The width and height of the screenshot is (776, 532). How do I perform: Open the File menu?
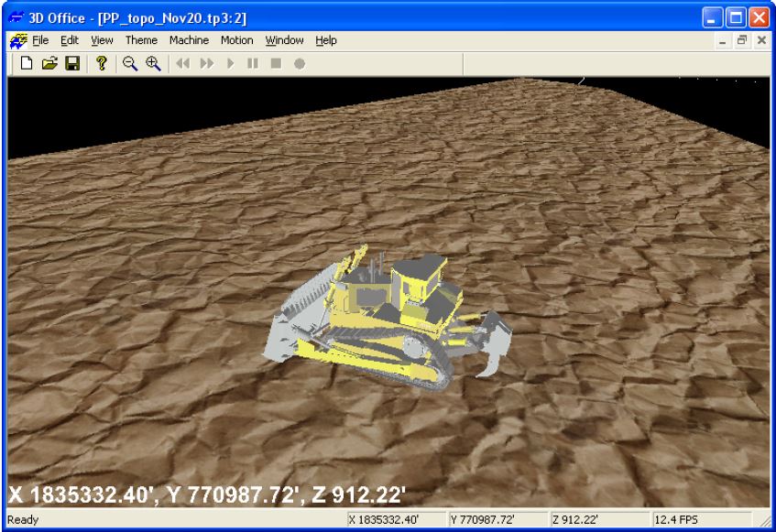coord(40,40)
